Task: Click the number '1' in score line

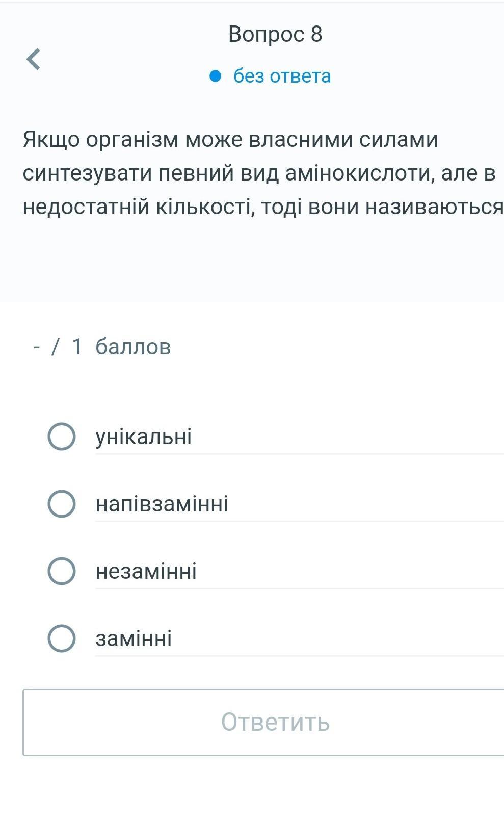Action: [77, 347]
